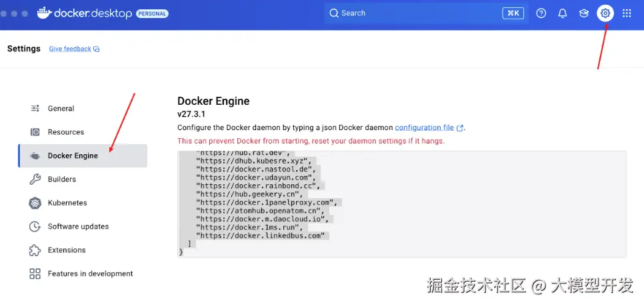Open the apps grid icon
The height and width of the screenshot is (305, 644).
tap(627, 13)
